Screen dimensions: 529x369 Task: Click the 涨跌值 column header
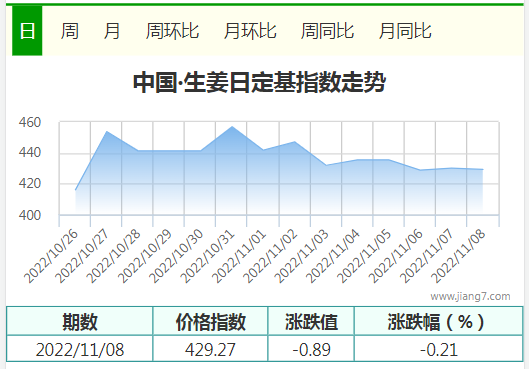point(311,321)
